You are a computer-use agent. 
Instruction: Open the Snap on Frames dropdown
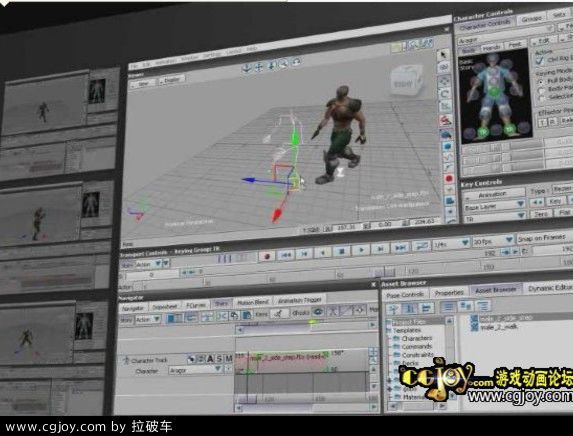coord(544,238)
